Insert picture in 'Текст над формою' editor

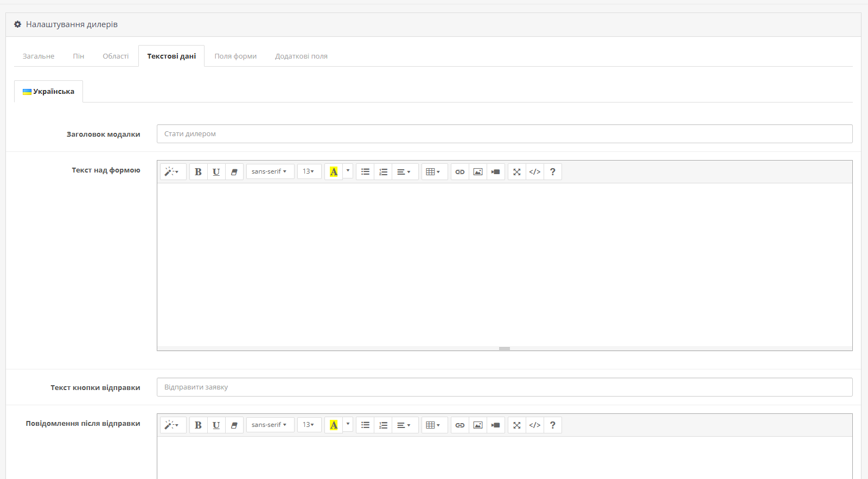coord(478,172)
